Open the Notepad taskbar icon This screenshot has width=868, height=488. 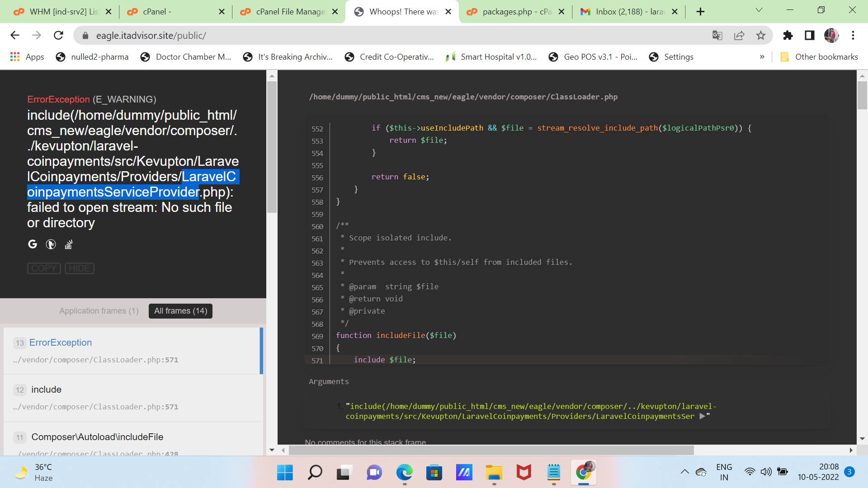tap(554, 473)
